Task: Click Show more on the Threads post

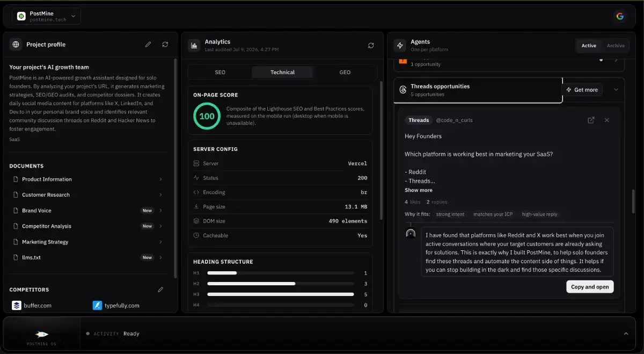Action: tap(419, 190)
